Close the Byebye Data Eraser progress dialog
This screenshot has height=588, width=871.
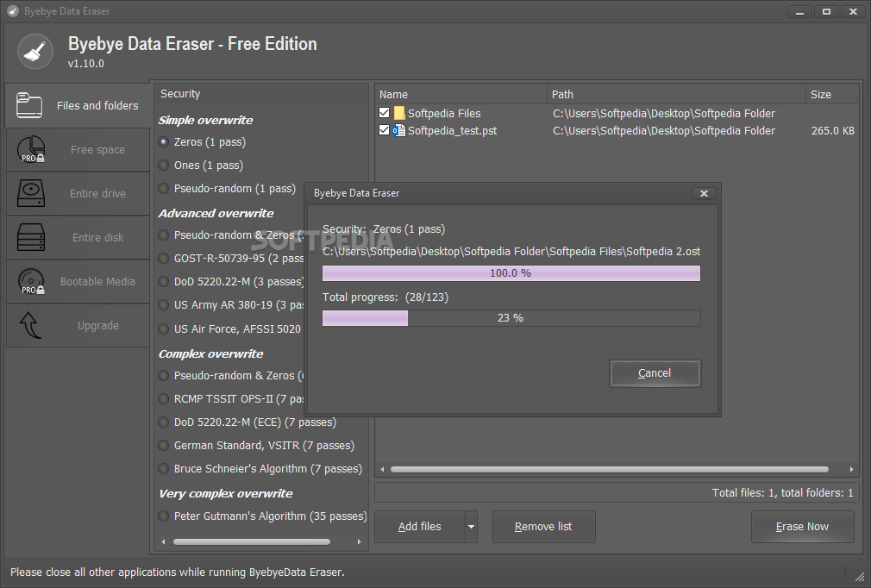coord(704,193)
